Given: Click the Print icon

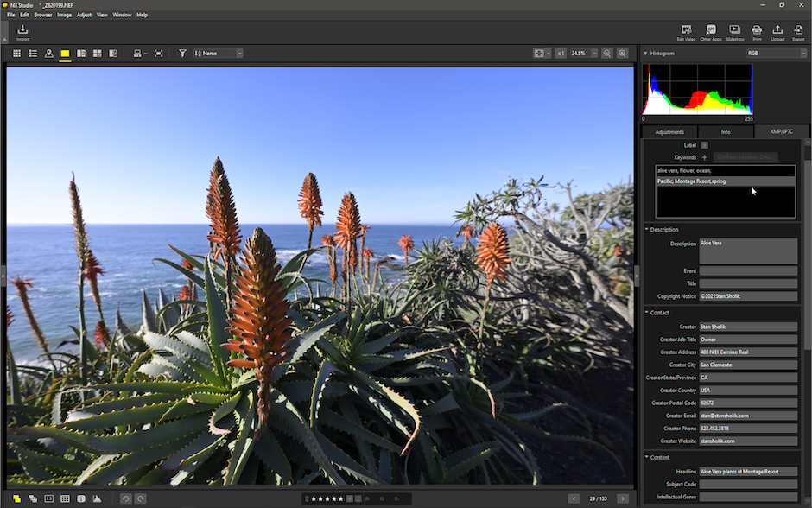Looking at the screenshot, I should tap(757, 32).
